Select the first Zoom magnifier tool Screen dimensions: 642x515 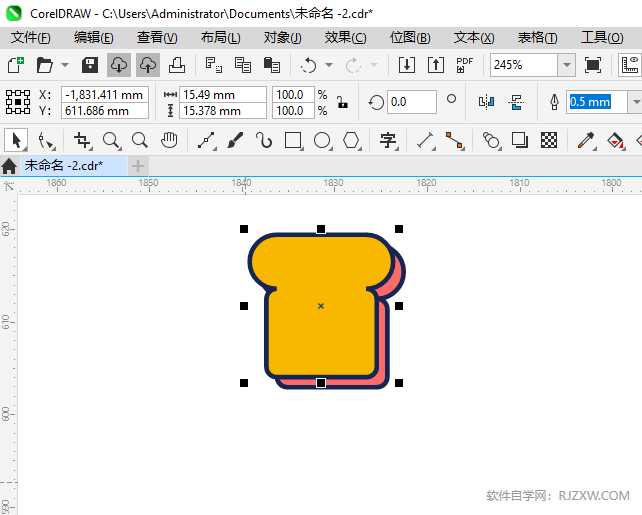[111, 141]
